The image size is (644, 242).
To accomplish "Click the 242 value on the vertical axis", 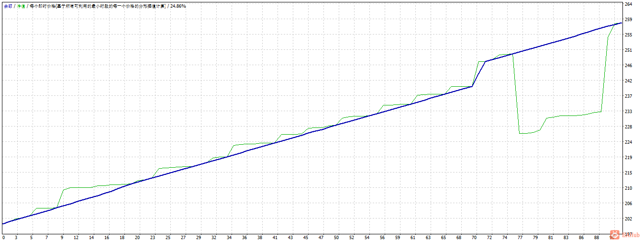I will click(x=629, y=81).
